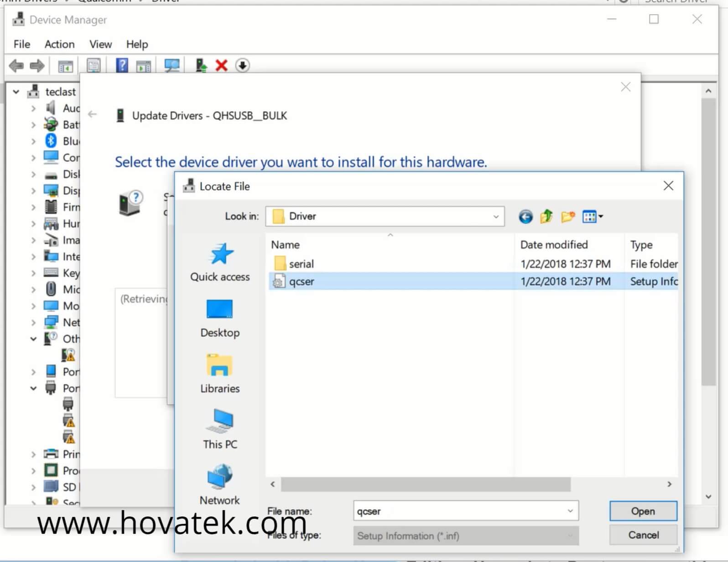
Task: Click the show/hide console tree toolbar icon
Action: (65, 66)
